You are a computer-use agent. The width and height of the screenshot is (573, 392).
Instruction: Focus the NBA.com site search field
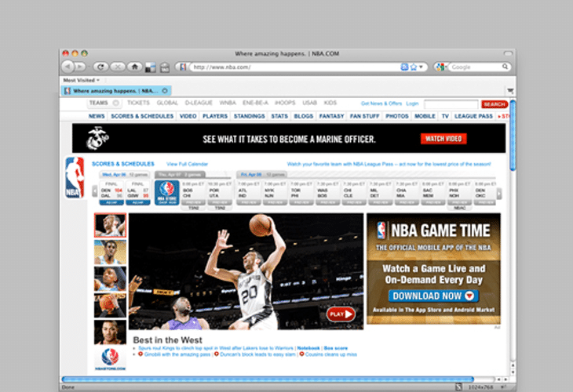coord(451,104)
